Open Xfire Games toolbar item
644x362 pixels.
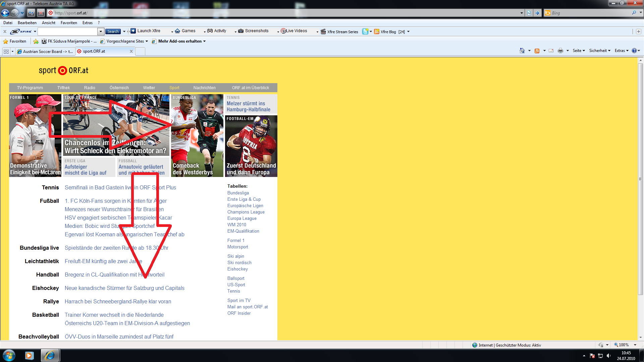(185, 31)
